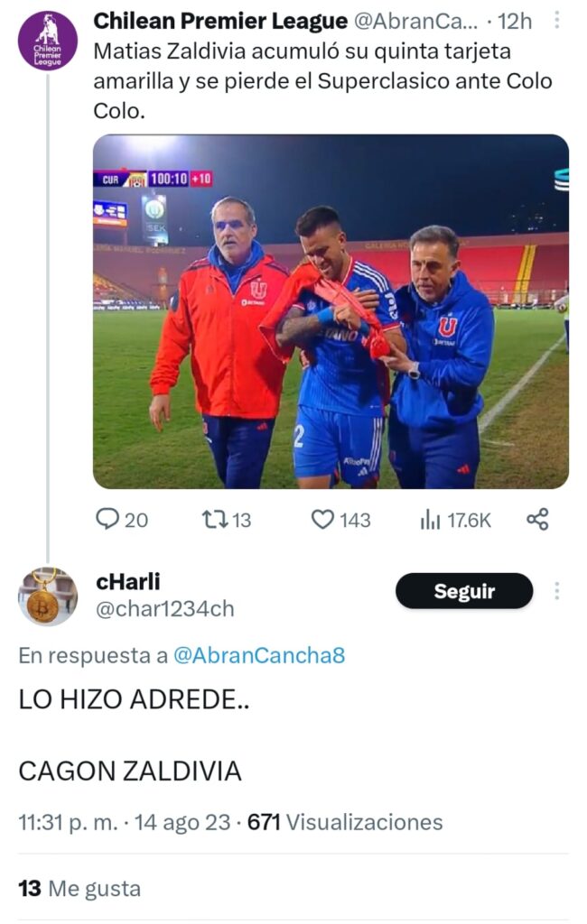Follow cHarli with the Seguir button

pos(464,591)
